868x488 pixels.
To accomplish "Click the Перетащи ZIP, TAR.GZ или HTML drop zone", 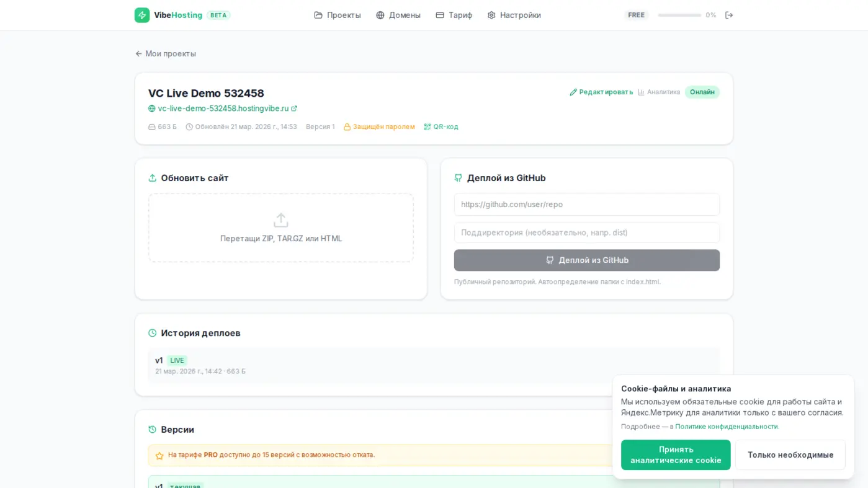I will click(281, 228).
